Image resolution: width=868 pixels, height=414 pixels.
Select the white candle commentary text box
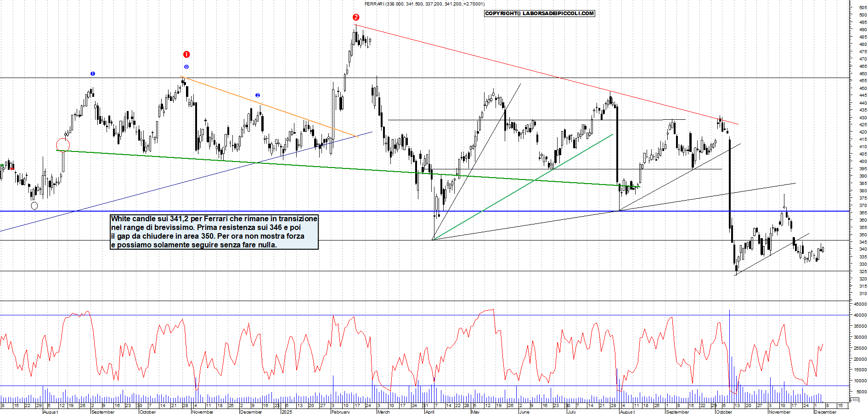pyautogui.click(x=214, y=232)
